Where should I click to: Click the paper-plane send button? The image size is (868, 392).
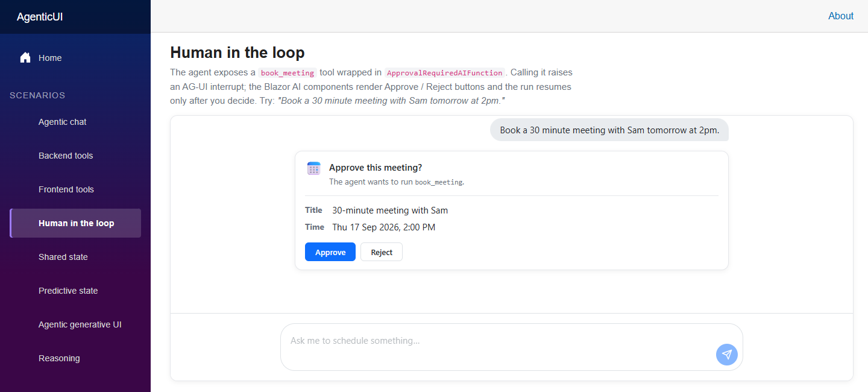[x=727, y=354]
